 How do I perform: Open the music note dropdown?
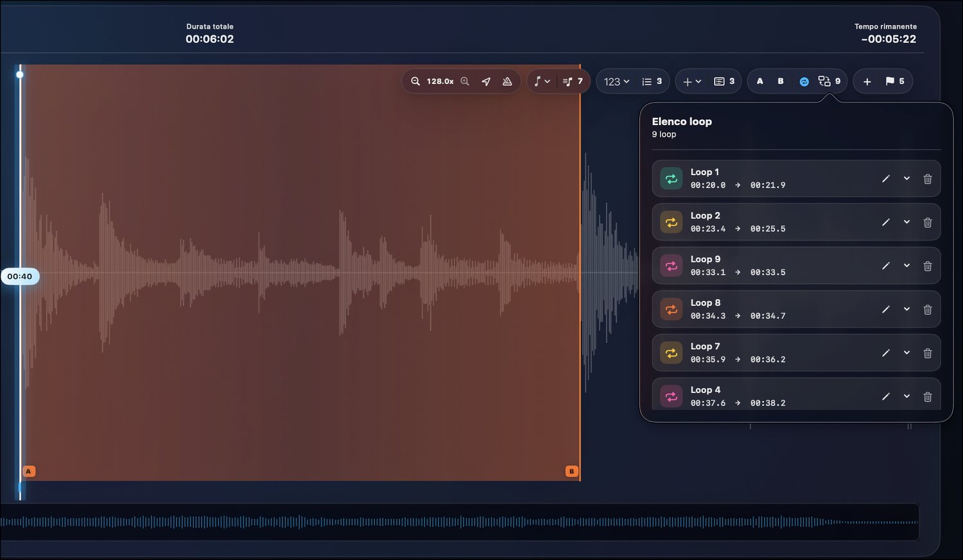click(x=542, y=81)
